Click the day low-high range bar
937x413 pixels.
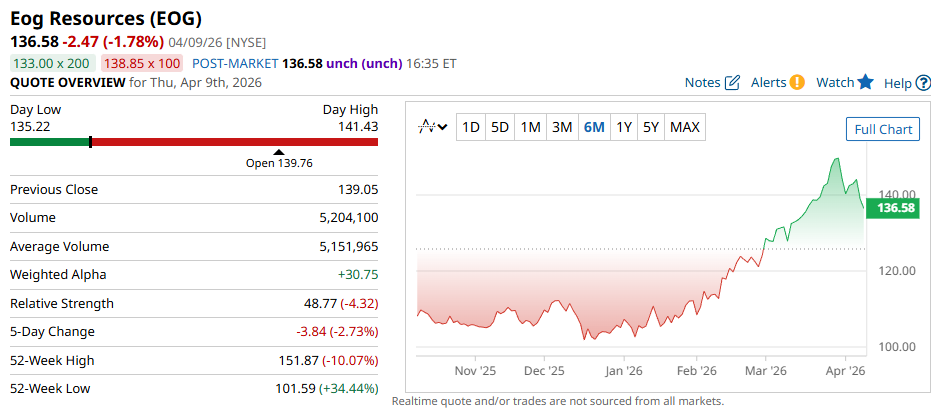coord(194,142)
